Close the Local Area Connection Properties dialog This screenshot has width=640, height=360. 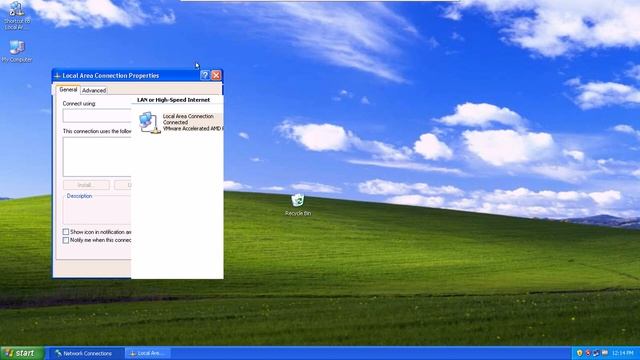point(216,75)
